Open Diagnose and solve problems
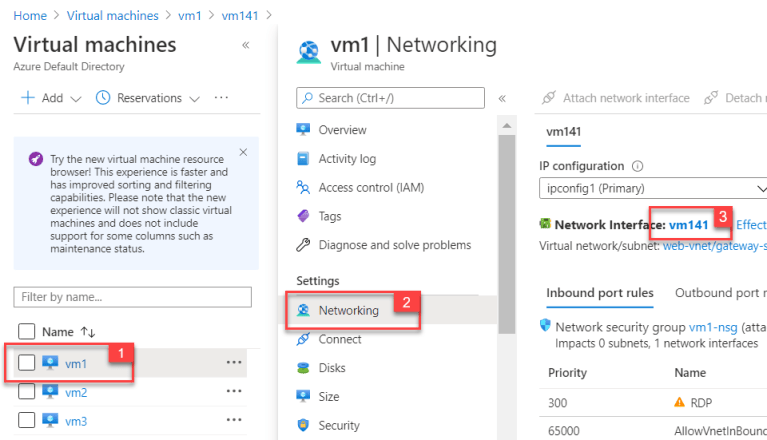This screenshot has width=767, height=440. (x=395, y=245)
